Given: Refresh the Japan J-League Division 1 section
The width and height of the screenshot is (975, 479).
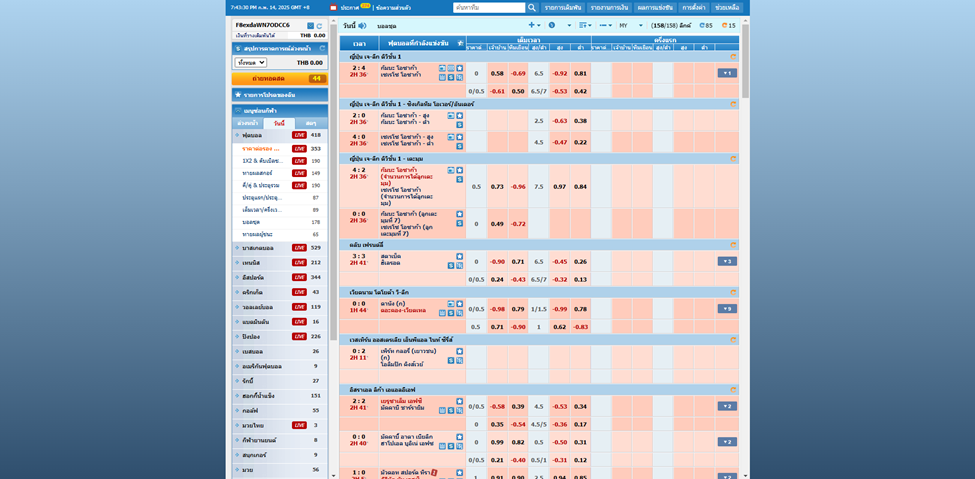Looking at the screenshot, I should [733, 57].
